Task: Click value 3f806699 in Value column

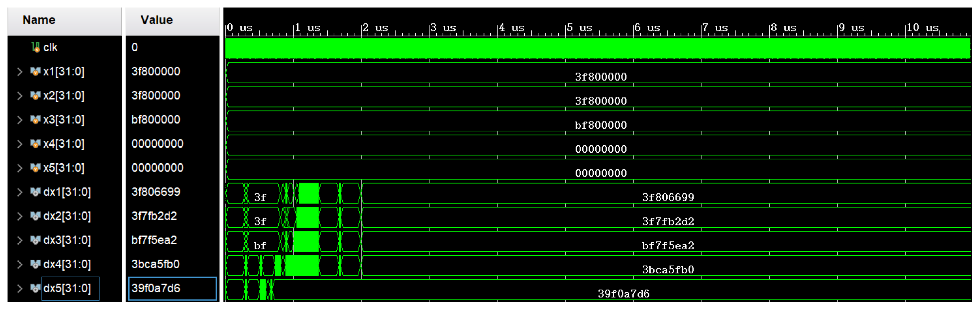Action: pyautogui.click(x=156, y=192)
